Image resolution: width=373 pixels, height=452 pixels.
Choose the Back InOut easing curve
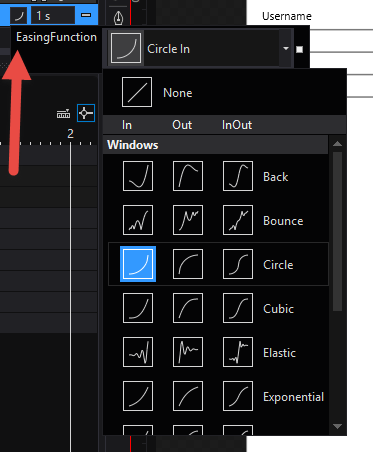(238, 176)
